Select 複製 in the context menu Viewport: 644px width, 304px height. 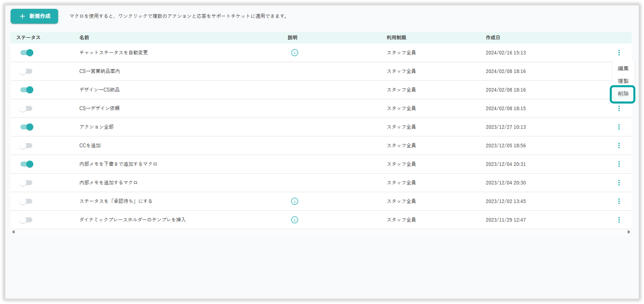pyautogui.click(x=623, y=81)
